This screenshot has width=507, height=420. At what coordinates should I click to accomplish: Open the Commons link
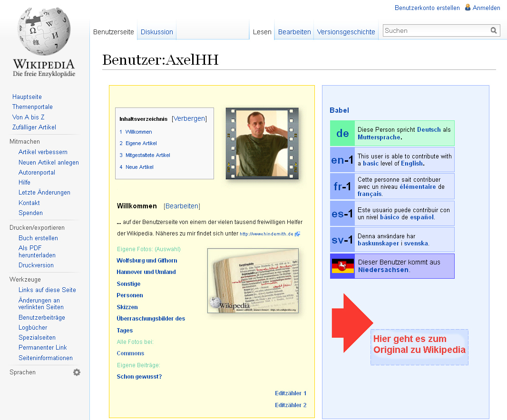130,353
